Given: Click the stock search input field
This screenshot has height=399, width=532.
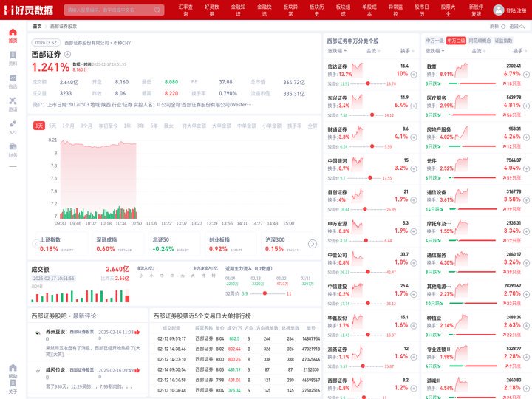Looking at the screenshot, I should 114,10.
